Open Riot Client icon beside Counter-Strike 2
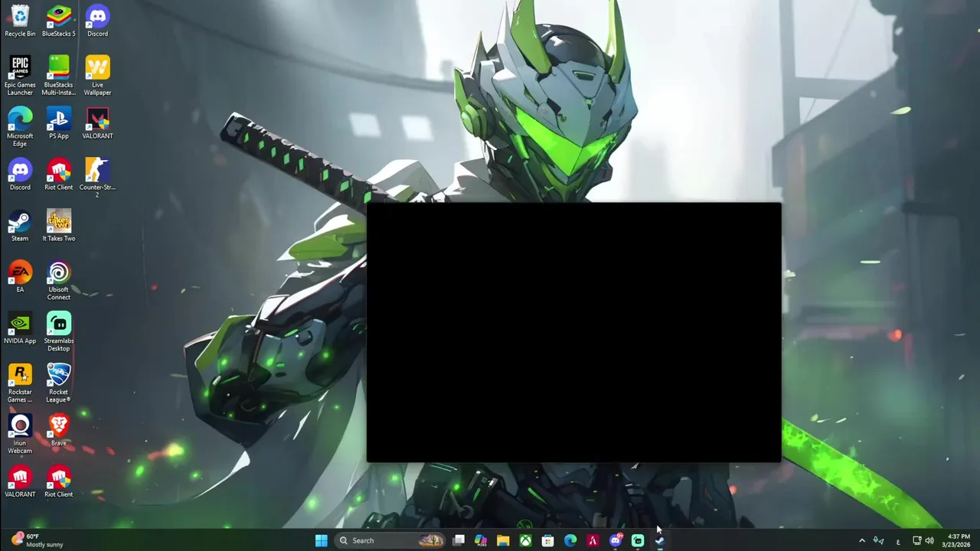980x551 pixels. point(58,174)
